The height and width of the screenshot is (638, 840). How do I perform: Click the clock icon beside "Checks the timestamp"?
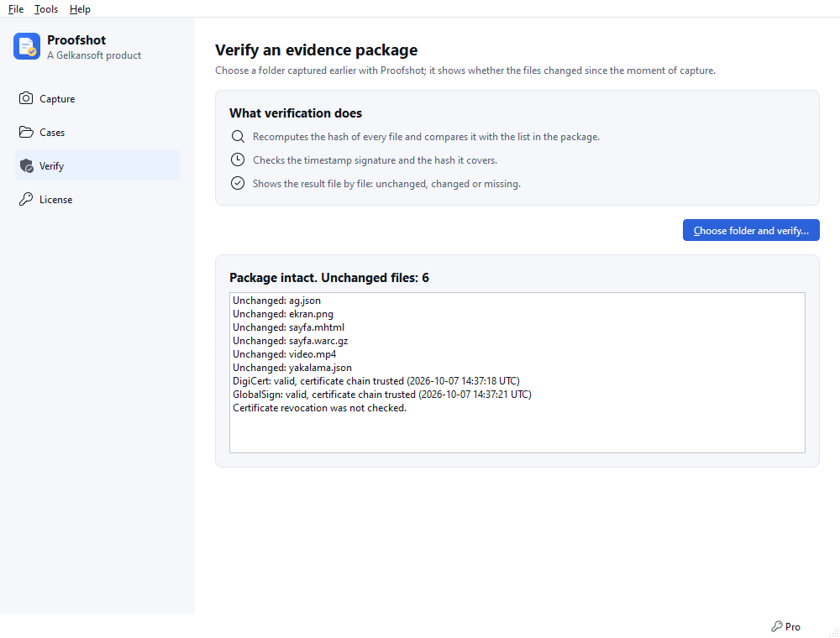(238, 160)
